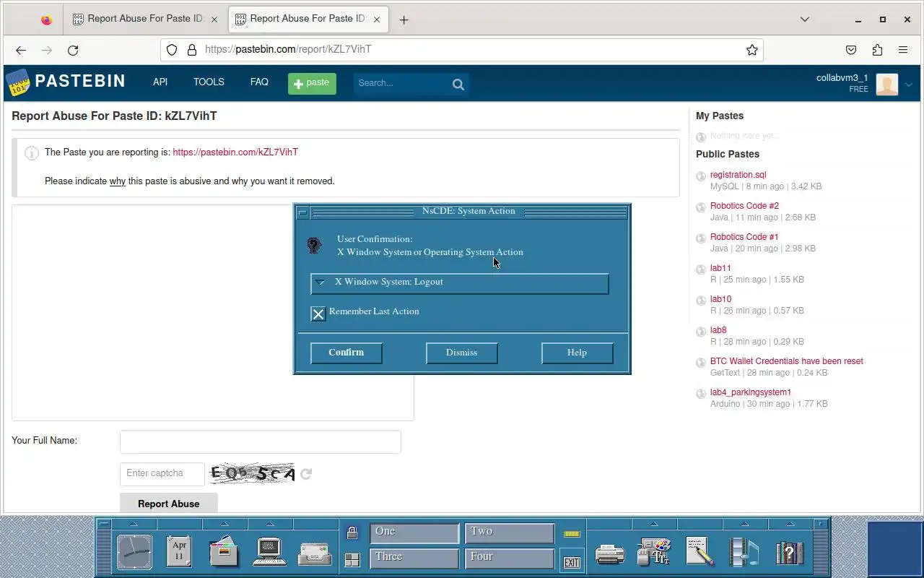924x578 pixels.
Task: Bookmark this page with the star icon
Action: pos(752,50)
